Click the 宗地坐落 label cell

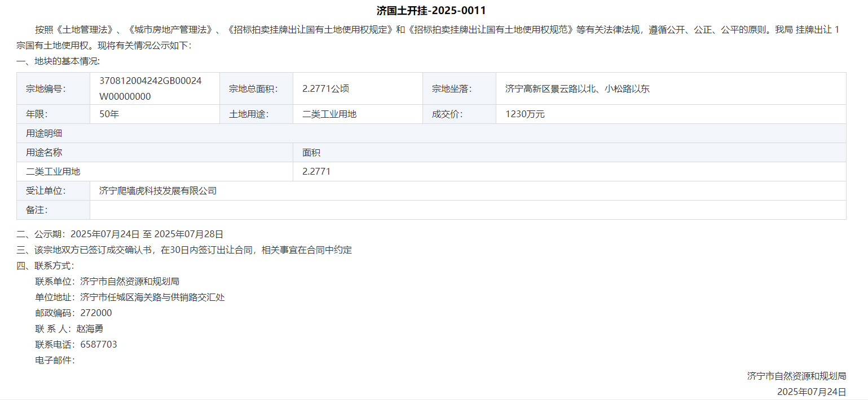tap(460, 88)
